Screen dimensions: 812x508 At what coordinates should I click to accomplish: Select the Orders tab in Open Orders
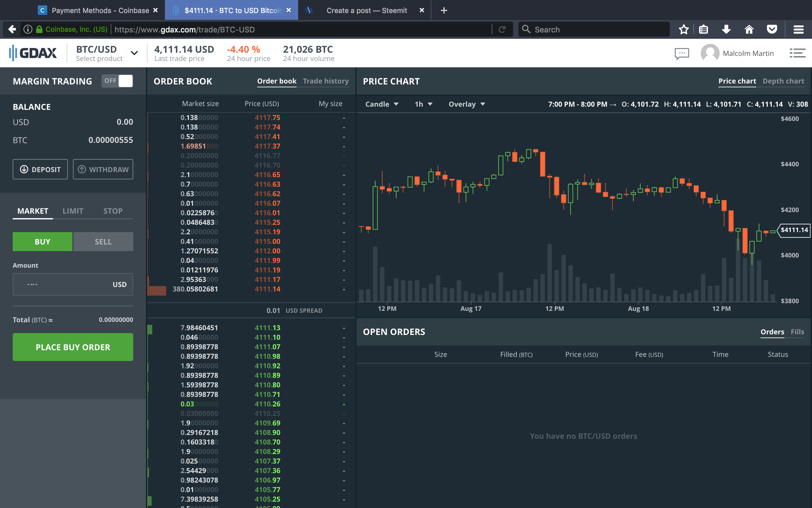pos(772,332)
